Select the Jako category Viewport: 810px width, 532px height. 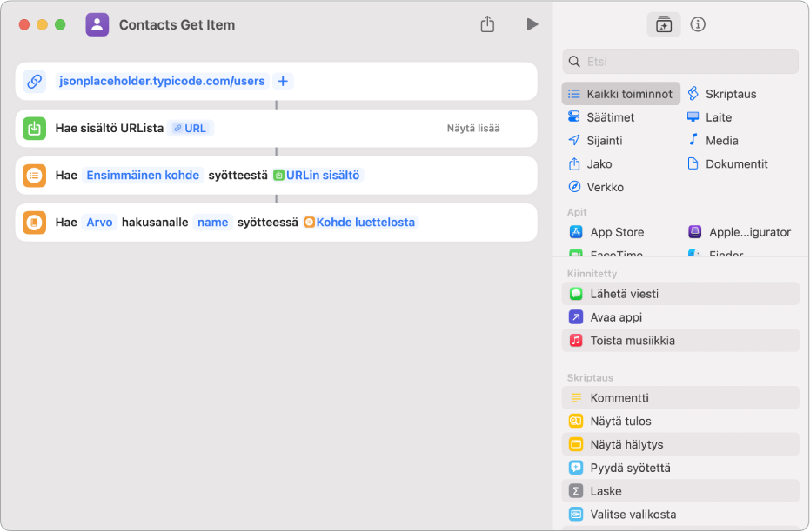[590, 164]
